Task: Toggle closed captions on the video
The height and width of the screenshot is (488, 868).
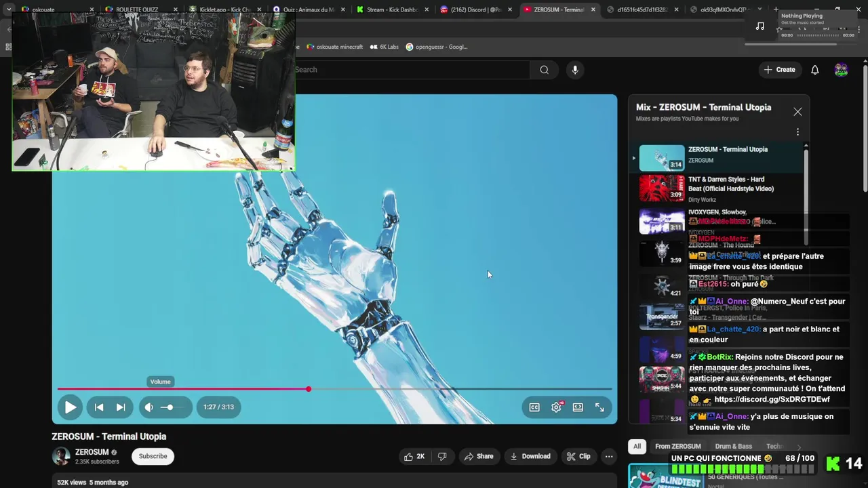Action: coord(534,407)
